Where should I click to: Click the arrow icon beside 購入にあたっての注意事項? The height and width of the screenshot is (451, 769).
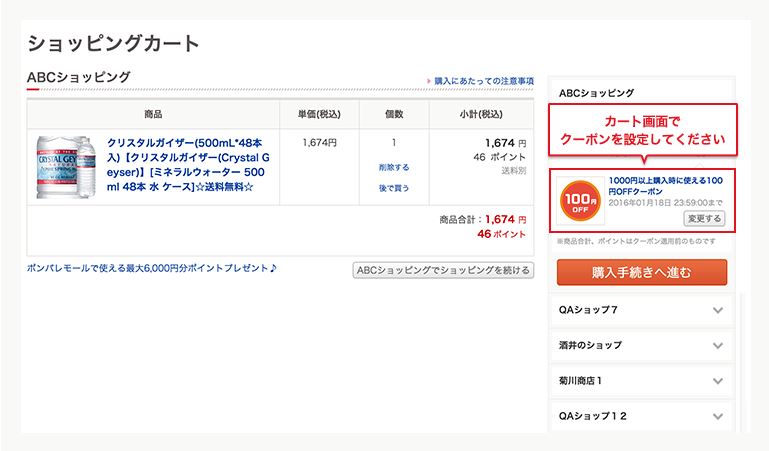pos(429,81)
